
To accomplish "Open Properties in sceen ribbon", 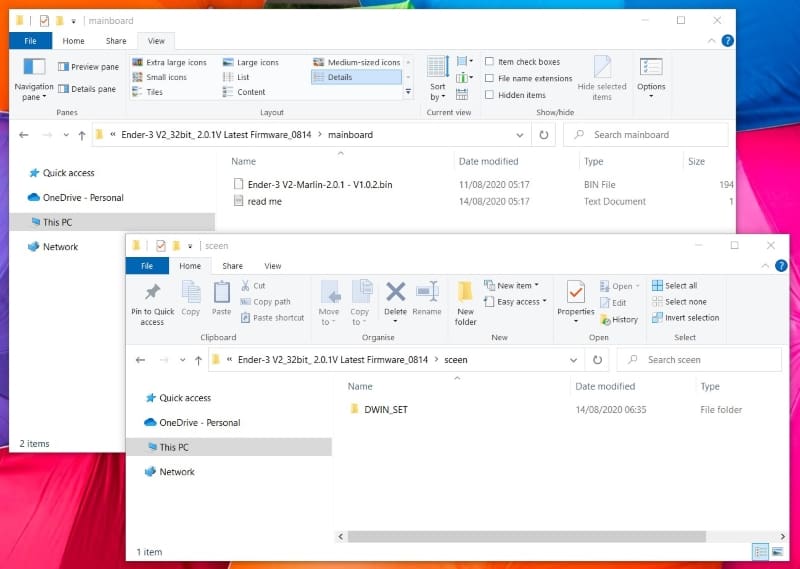I will click(x=576, y=303).
